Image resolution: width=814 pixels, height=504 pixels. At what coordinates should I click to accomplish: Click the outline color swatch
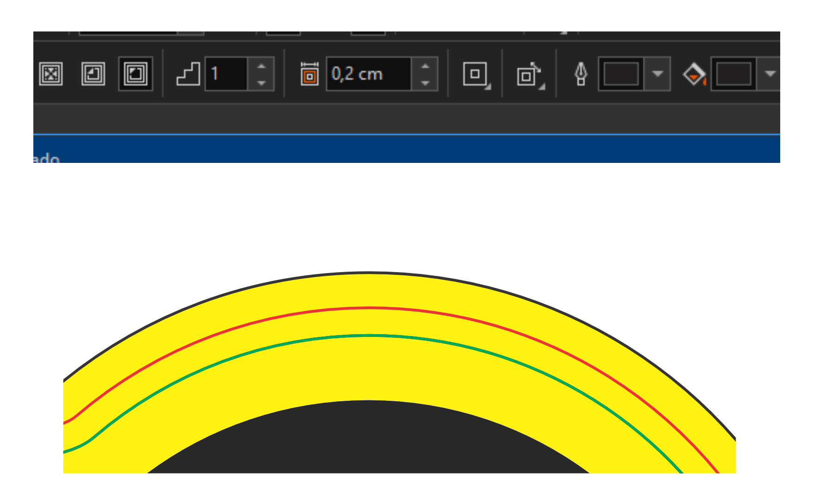[x=621, y=74]
